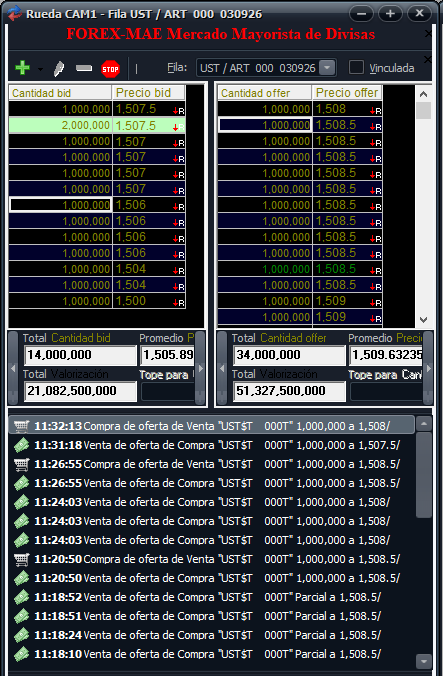Click the bid Total Valorización field 21,082,500,000
Viewport: 443px width, 676px height.
[x=80, y=391]
